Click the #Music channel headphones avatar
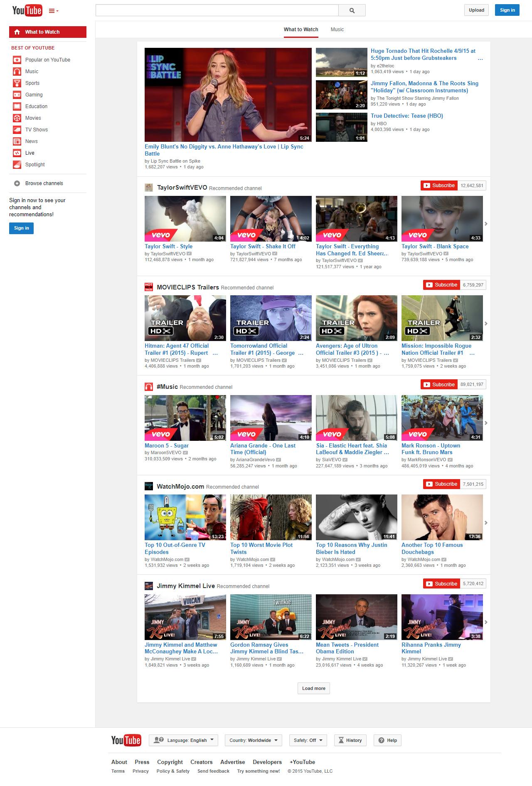 click(149, 387)
